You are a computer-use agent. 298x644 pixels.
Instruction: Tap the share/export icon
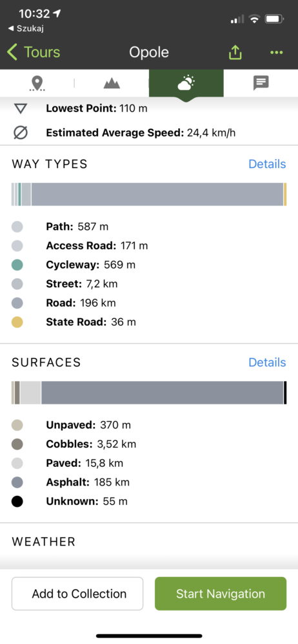[235, 52]
